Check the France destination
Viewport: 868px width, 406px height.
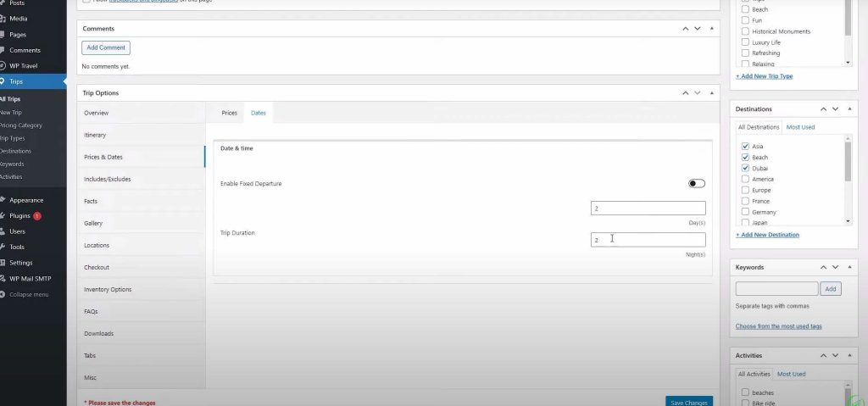(745, 201)
